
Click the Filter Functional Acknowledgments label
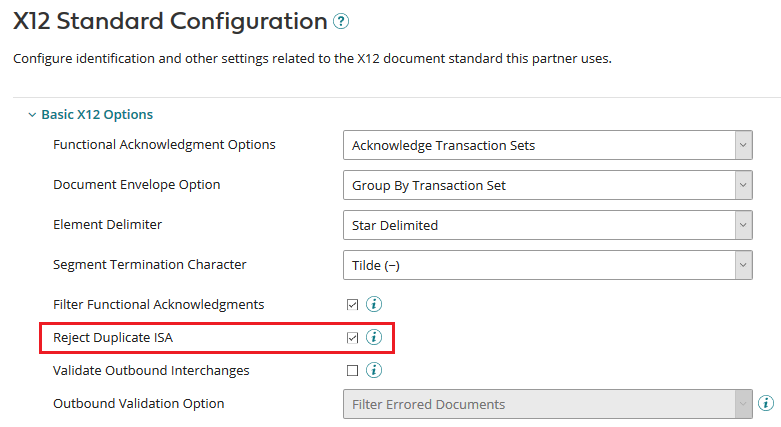[x=158, y=303]
